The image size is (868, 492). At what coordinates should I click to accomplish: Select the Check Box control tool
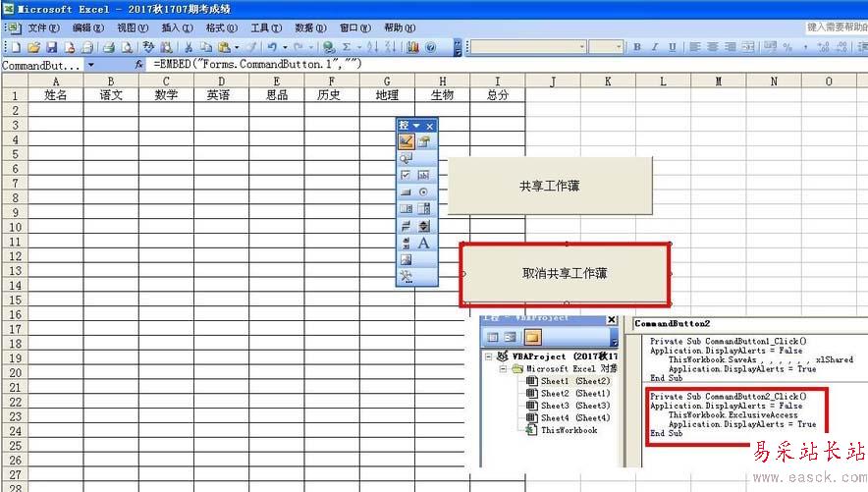(406, 176)
